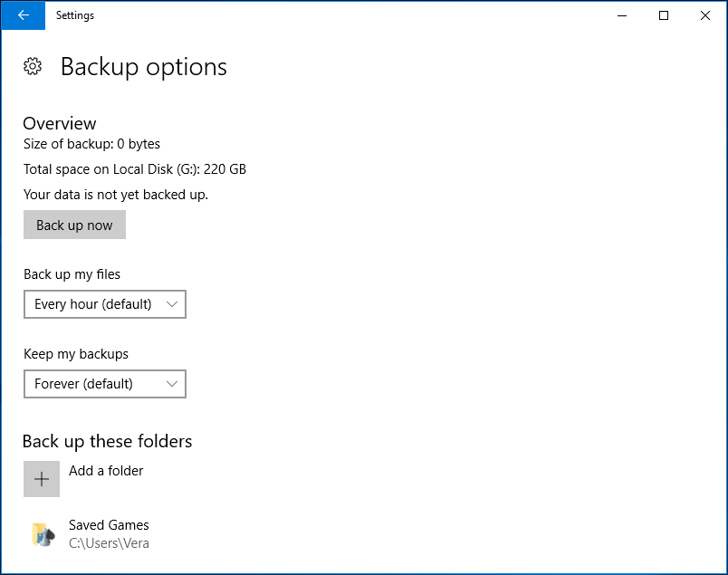
Task: Click Add a folder under Back up these folders
Action: (105, 471)
